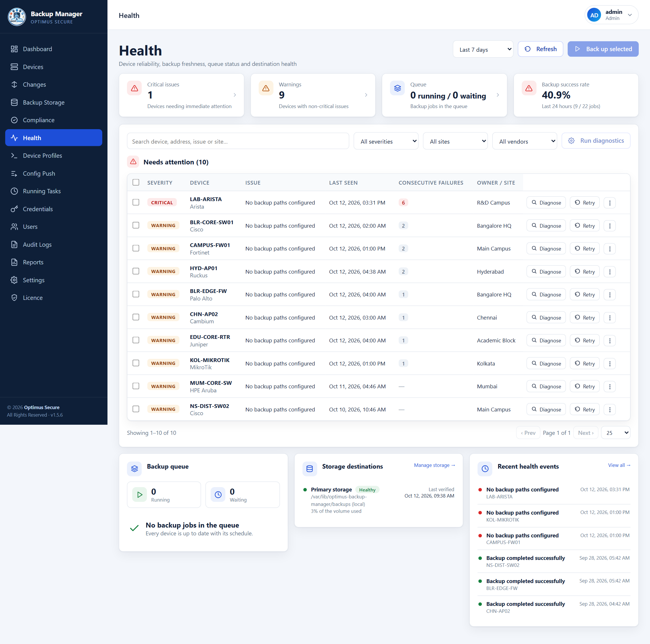Click the Refresh button
The image size is (650, 644).
pyautogui.click(x=540, y=49)
